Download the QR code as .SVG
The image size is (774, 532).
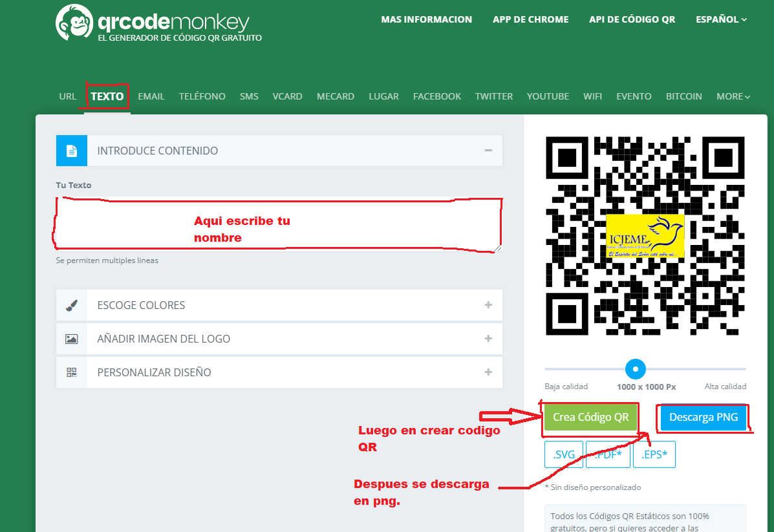click(564, 454)
